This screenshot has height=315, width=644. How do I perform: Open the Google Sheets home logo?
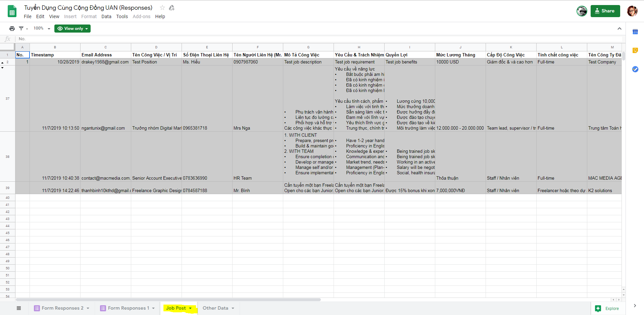(x=12, y=11)
